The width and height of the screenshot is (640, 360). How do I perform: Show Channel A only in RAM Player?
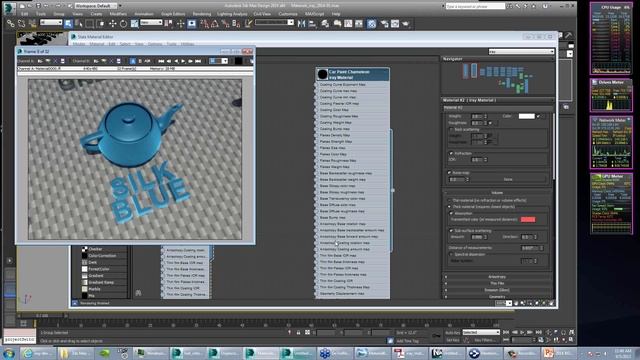click(133, 61)
